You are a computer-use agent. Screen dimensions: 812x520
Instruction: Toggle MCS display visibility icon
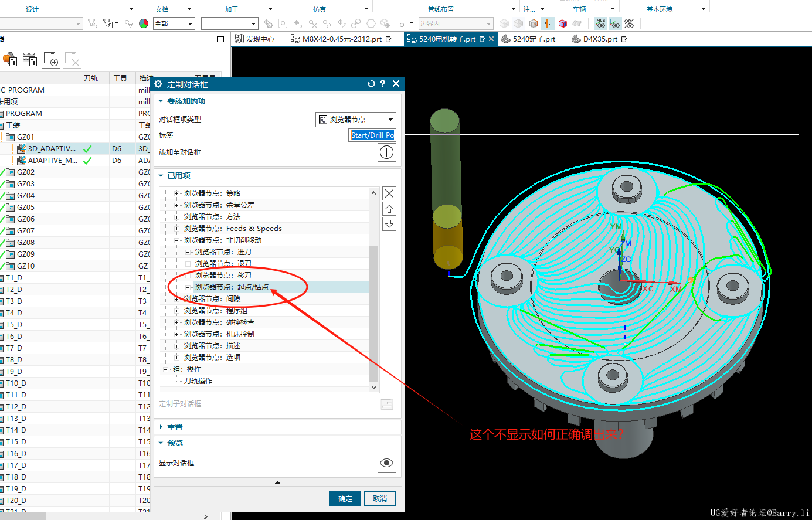tap(600, 23)
